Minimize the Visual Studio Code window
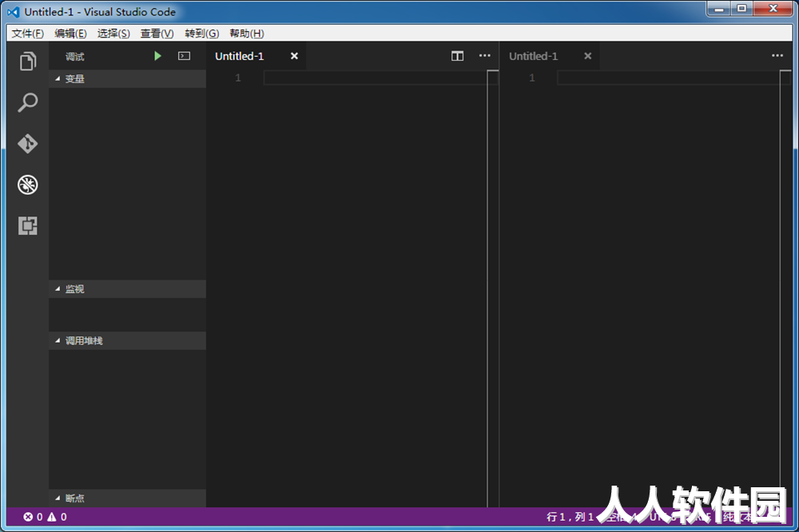This screenshot has height=532, width=799. (719, 9)
